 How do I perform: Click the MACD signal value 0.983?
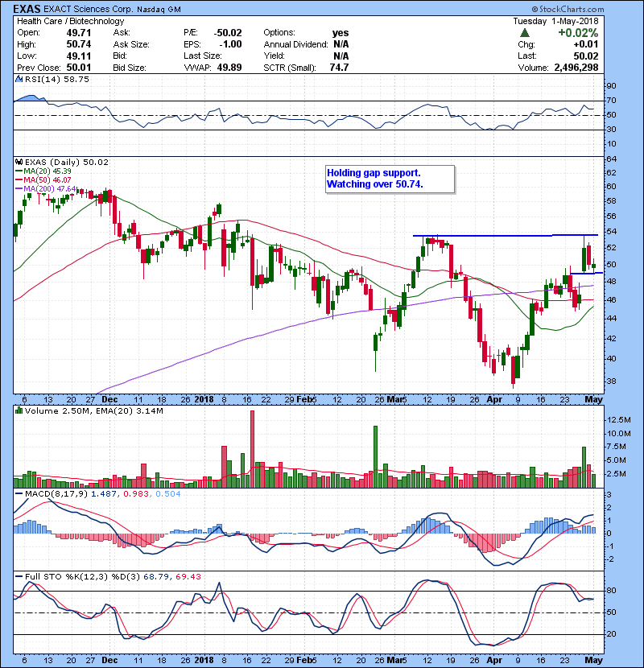(x=136, y=493)
